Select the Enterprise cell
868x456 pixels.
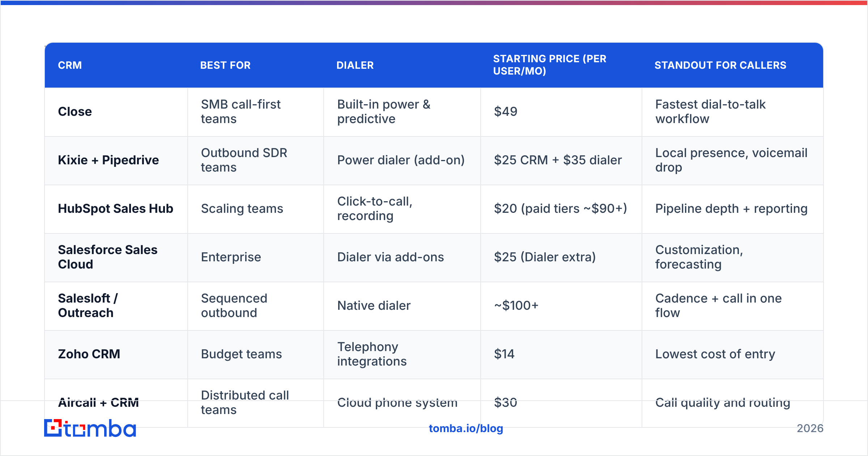pyautogui.click(x=256, y=257)
